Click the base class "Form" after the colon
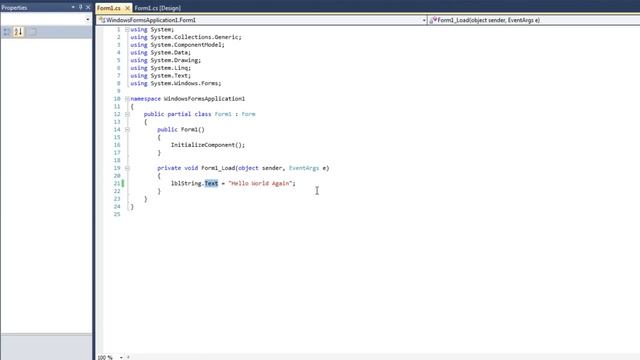Image resolution: width=640 pixels, height=360 pixels. [x=248, y=114]
